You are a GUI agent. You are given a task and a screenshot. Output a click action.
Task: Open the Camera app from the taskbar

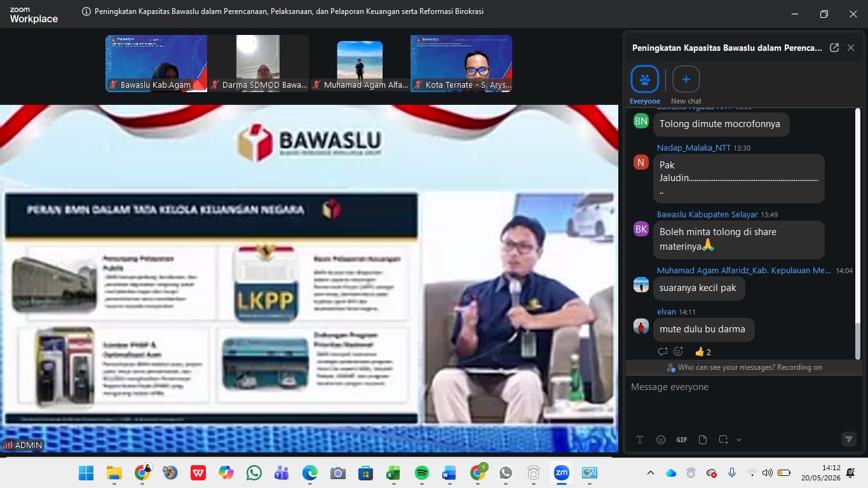337,473
